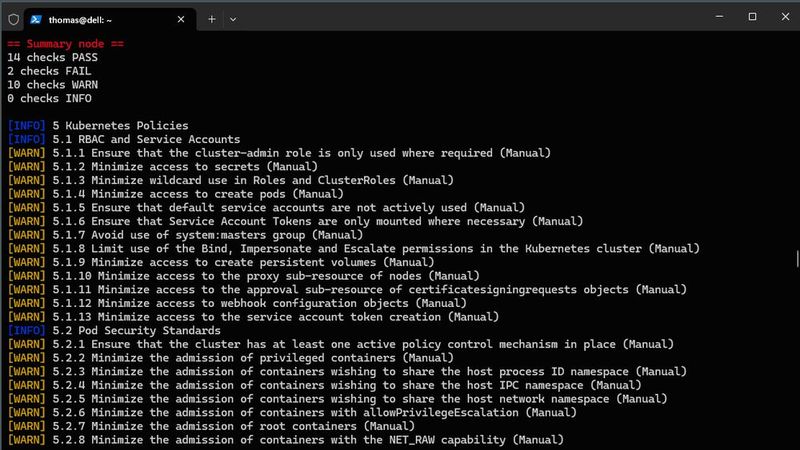Click the 5.2.8 NET_RAW capability line
The height and width of the screenshot is (450, 800).
[286, 440]
